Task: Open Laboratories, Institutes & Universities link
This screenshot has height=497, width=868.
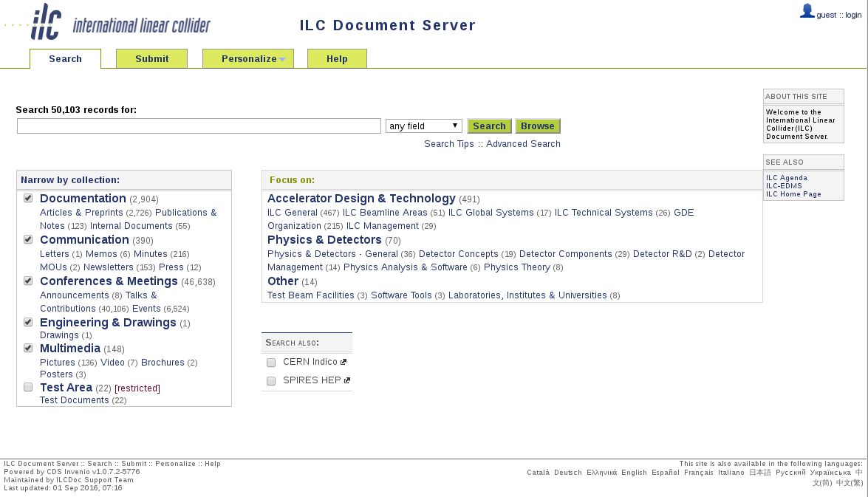Action: point(527,295)
